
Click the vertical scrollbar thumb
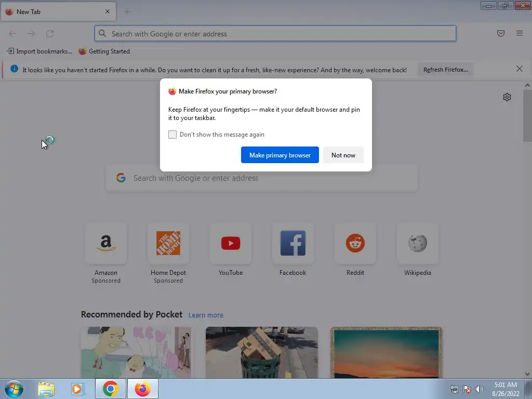pyautogui.click(x=527, y=116)
